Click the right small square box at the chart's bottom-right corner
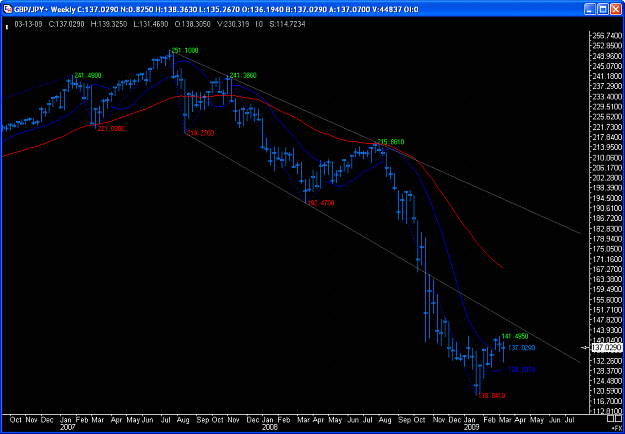Screen dimensions: 625x434 pyautogui.click(x=620, y=418)
